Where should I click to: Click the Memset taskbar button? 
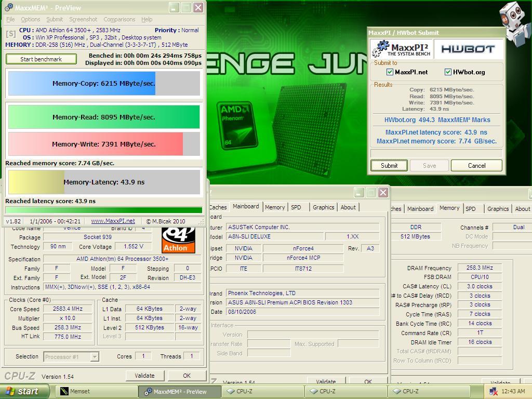tap(96, 392)
